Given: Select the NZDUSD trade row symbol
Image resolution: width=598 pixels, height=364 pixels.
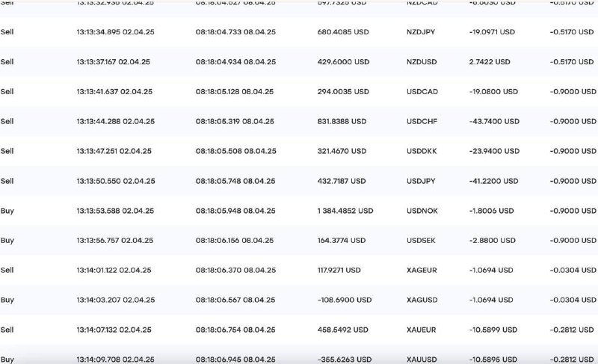Looking at the screenshot, I should pyautogui.click(x=422, y=62).
